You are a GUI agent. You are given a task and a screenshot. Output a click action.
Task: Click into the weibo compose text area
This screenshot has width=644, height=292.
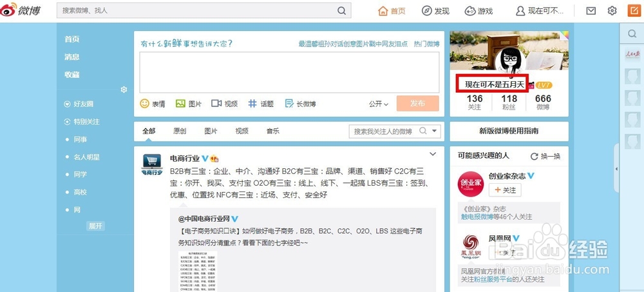[289, 72]
